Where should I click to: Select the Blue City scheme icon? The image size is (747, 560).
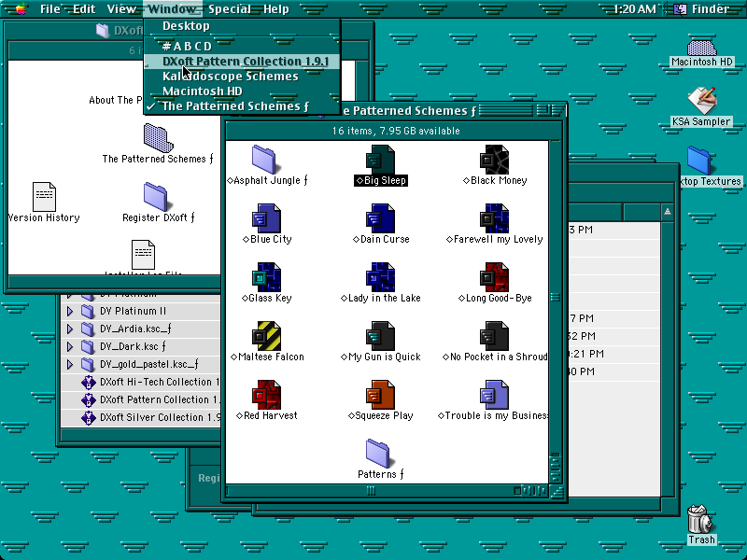coord(266,218)
